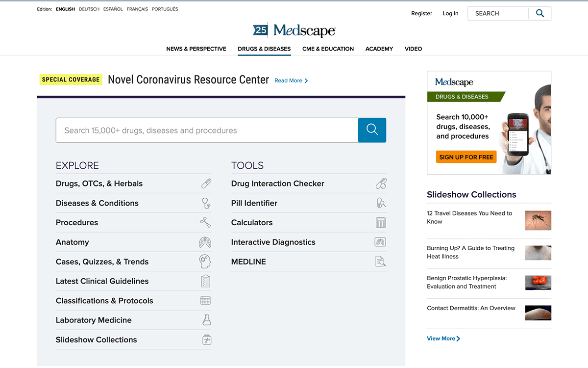Click the Log In link
The height and width of the screenshot is (368, 588).
tap(450, 13)
